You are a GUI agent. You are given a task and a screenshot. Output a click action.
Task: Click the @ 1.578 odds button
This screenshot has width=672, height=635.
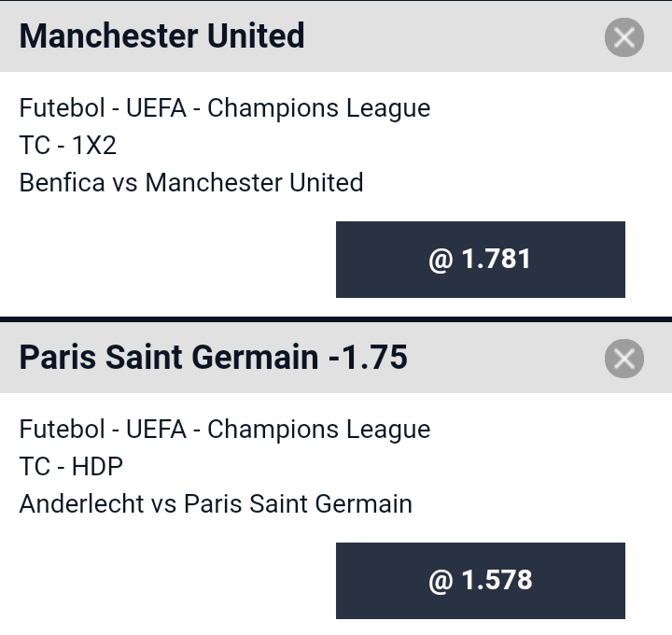(481, 581)
